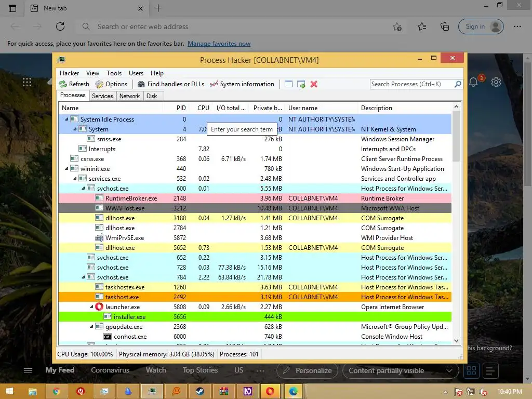Image resolution: width=532 pixels, height=399 pixels.
Task: Switch to the Services tab
Action: point(102,96)
